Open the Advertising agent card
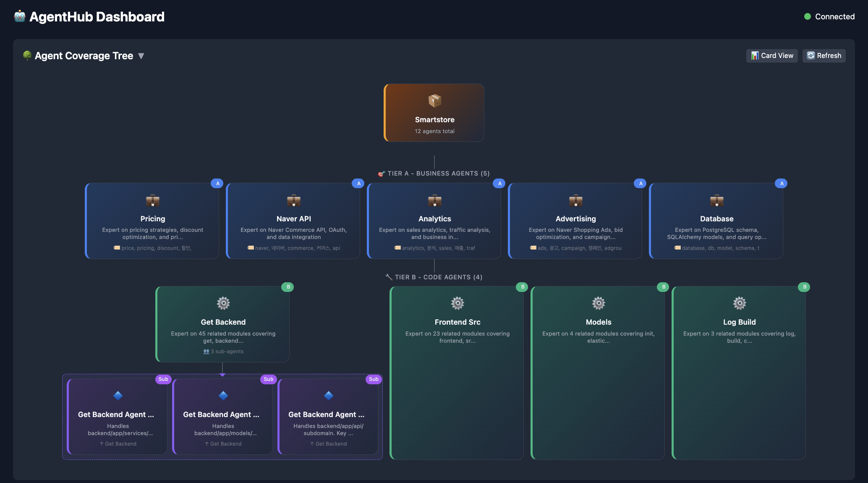868x483 pixels. pos(575,220)
